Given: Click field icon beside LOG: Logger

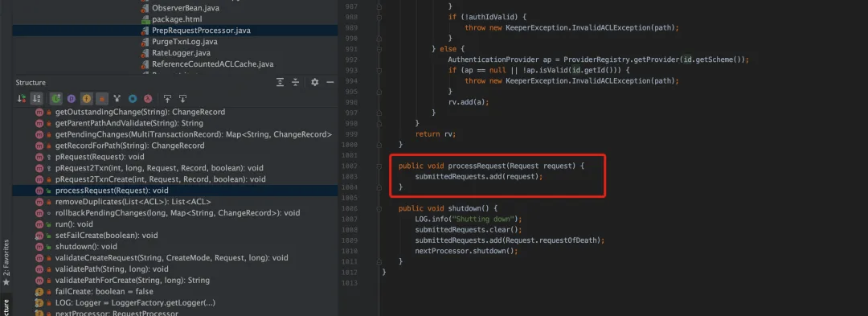Looking at the screenshot, I should pos(39,302).
